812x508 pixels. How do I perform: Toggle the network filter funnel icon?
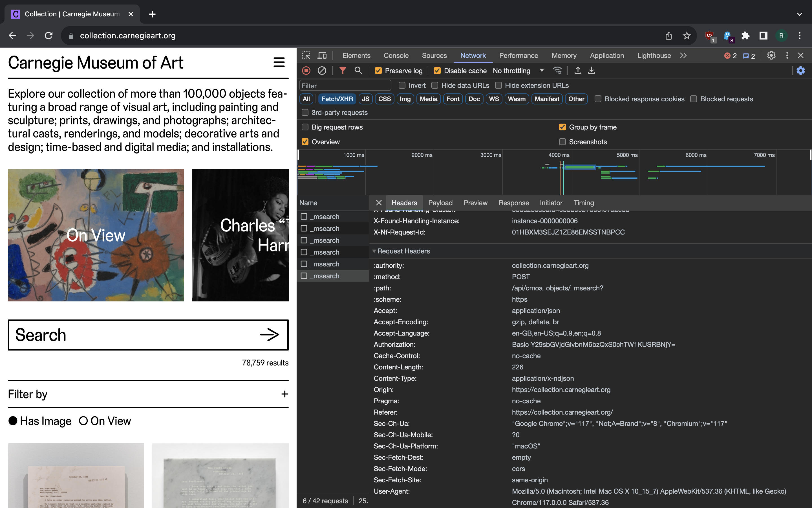pos(343,71)
